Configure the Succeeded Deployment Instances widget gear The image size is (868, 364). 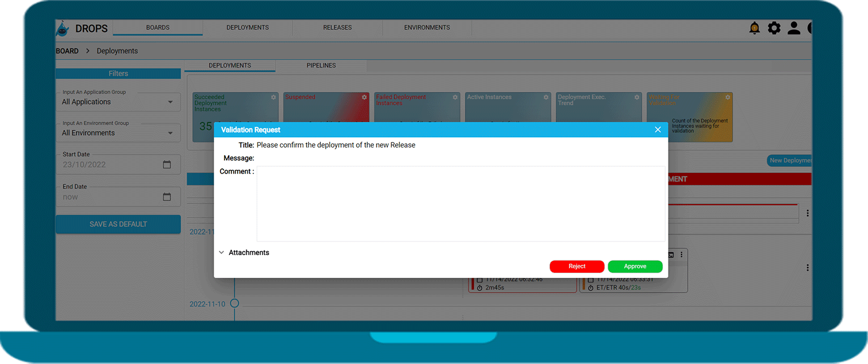tap(273, 98)
